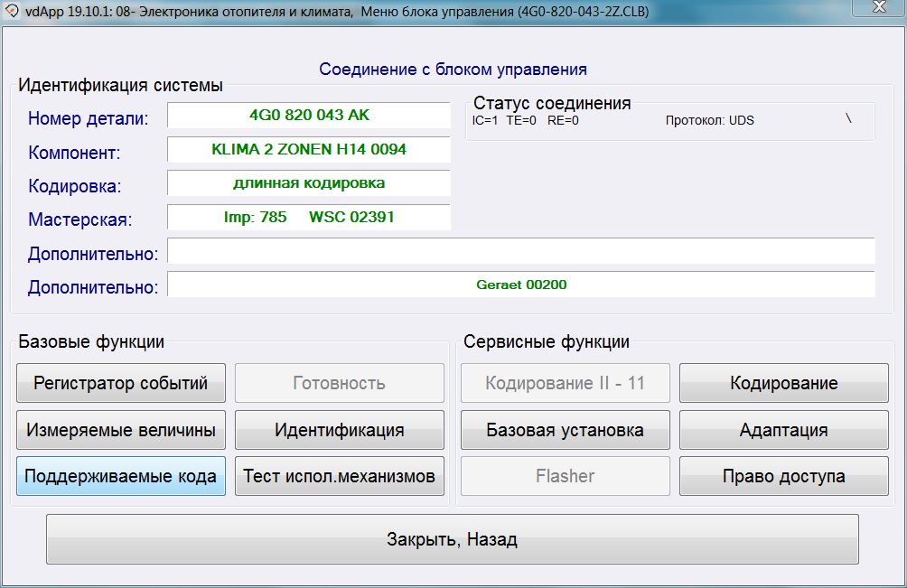This screenshot has height=588, width=907.
Task: Click the part number field 4G0 820 043 AK
Action: 309,115
